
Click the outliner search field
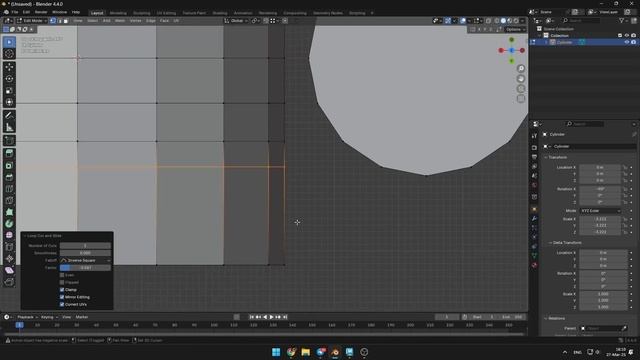click(x=581, y=20)
